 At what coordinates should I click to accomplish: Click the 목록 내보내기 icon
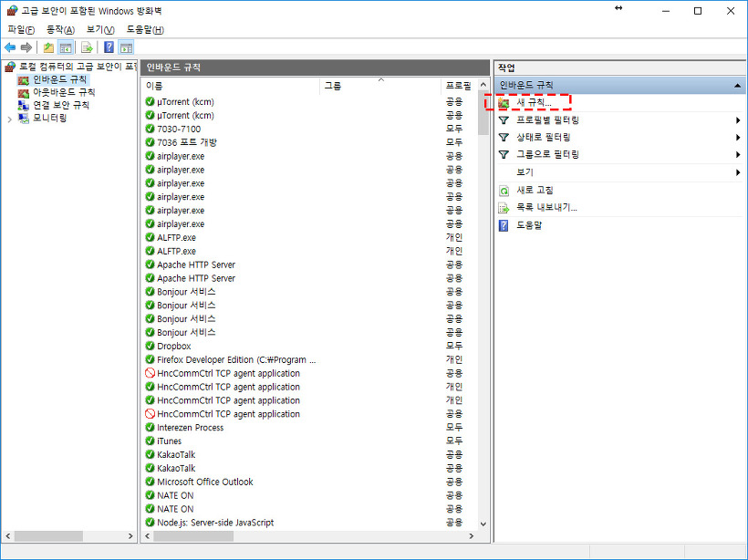click(504, 208)
